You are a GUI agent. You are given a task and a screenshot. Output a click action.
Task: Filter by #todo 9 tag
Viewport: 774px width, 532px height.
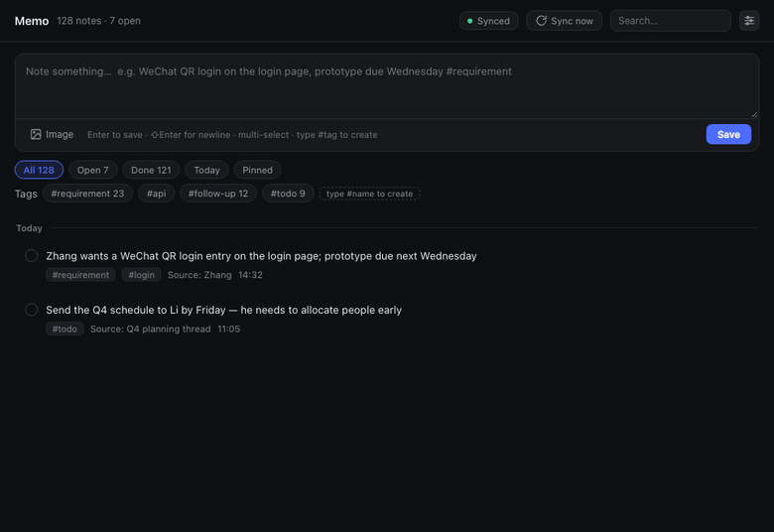[x=288, y=194]
